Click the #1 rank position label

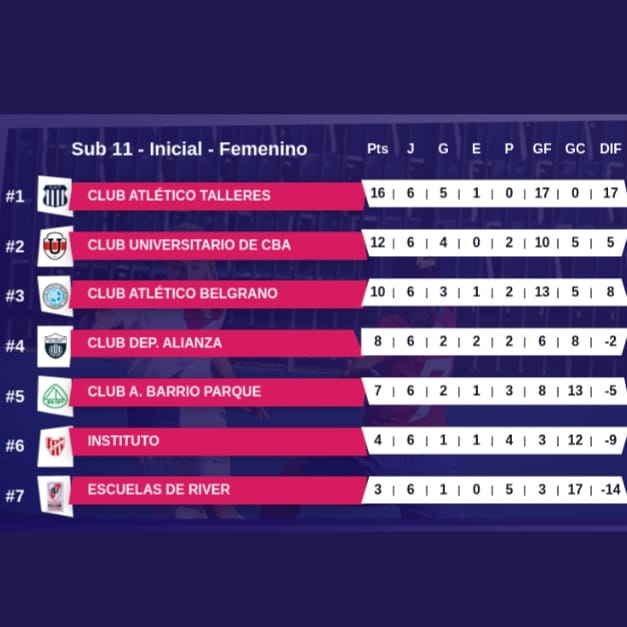click(x=14, y=196)
